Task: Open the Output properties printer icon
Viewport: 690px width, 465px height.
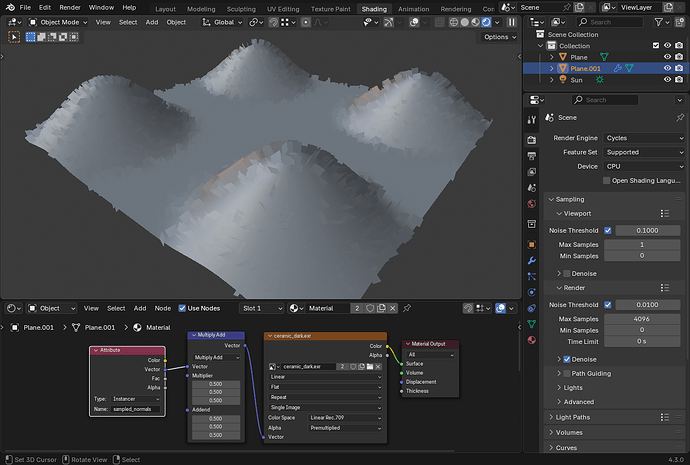Action: coord(532,156)
